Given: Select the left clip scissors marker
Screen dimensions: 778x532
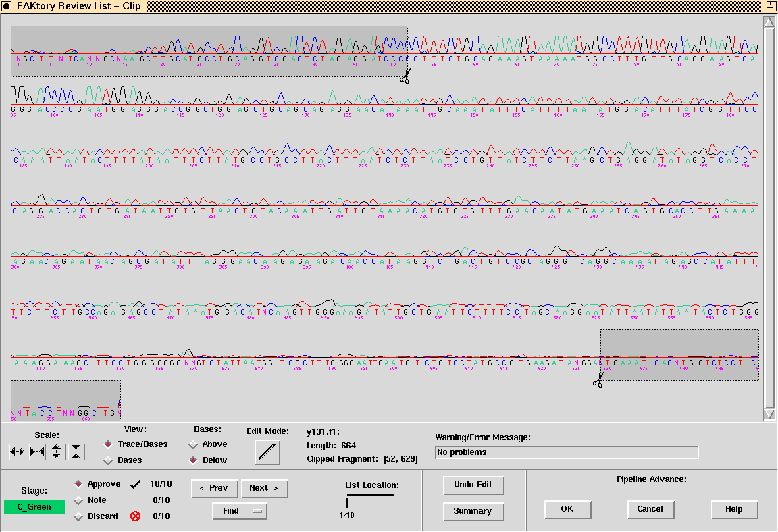Looking at the screenshot, I should tap(405, 76).
